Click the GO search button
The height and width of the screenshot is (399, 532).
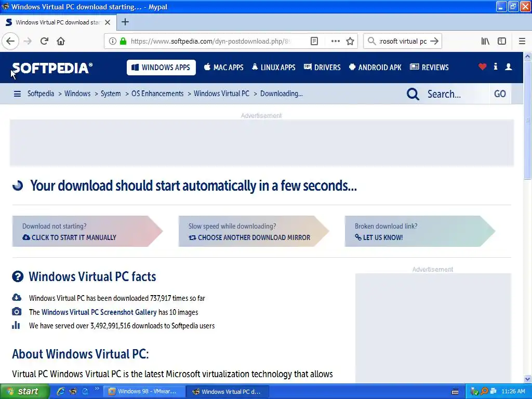pos(500,94)
